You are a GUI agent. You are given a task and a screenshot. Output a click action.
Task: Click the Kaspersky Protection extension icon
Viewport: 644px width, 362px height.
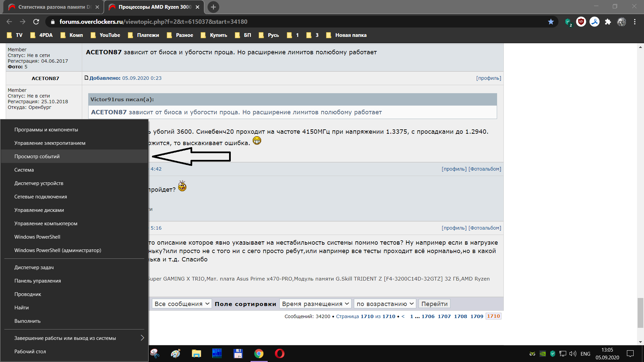point(568,22)
